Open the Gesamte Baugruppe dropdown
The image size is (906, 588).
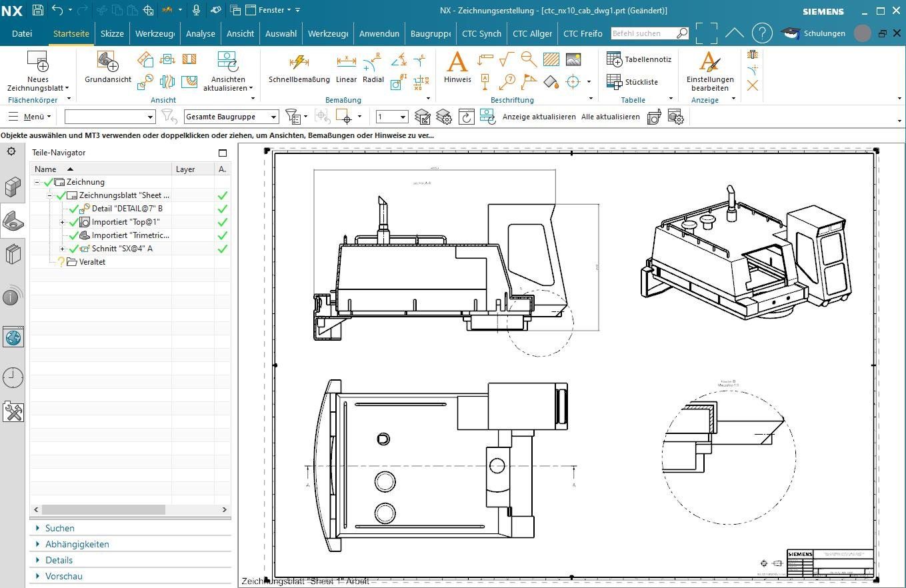(231, 117)
